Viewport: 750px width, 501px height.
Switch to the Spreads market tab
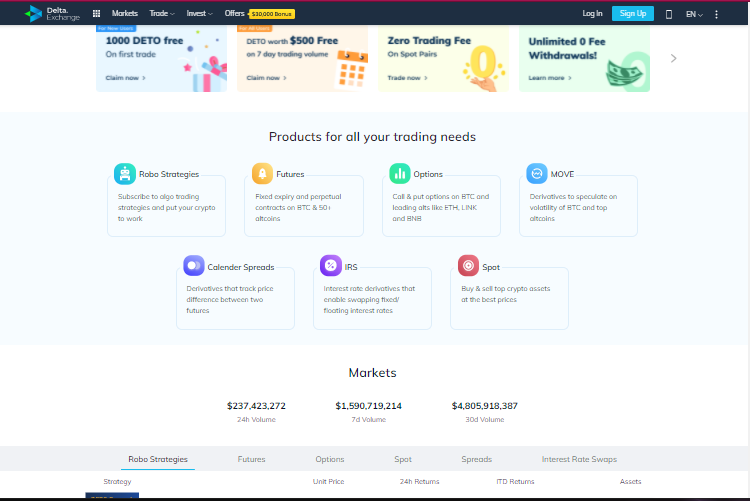pos(476,459)
